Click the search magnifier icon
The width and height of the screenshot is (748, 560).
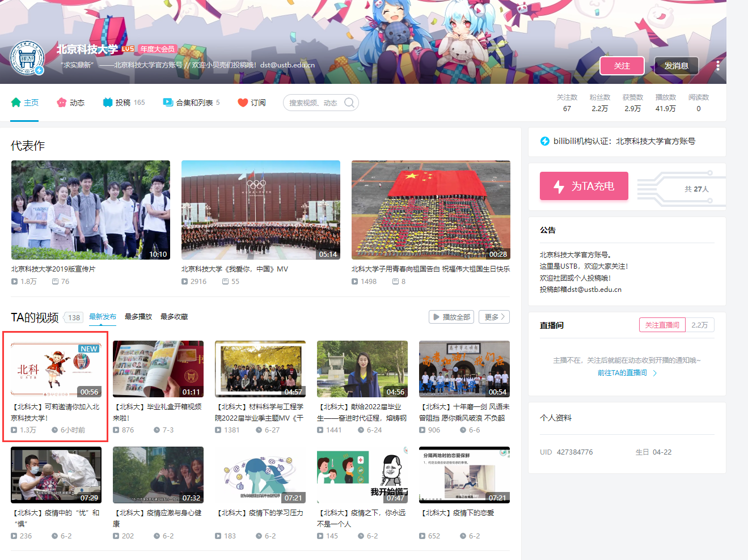click(x=349, y=103)
